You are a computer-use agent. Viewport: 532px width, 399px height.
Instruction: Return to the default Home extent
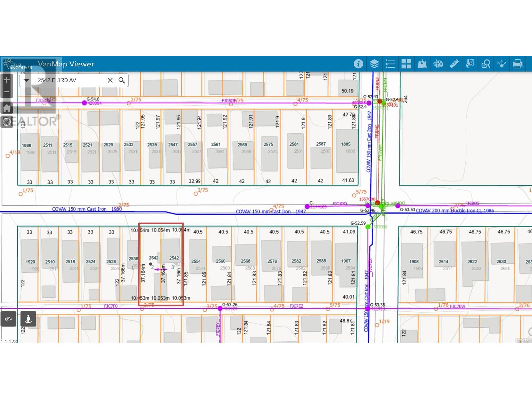point(7,107)
